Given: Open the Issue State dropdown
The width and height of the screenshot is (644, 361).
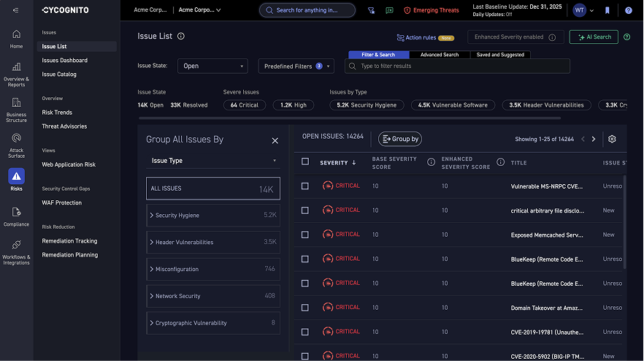Looking at the screenshot, I should tap(212, 66).
